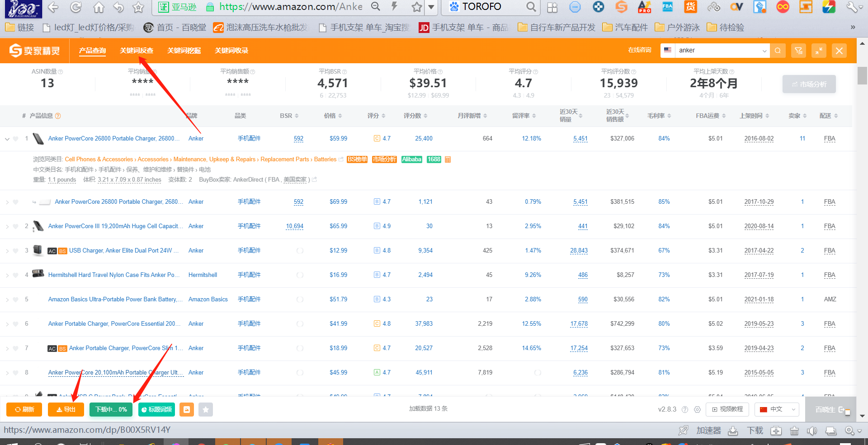Viewport: 868px width, 445px height.
Task: Click the page vertical scrollbar thumb
Action: tap(862, 75)
